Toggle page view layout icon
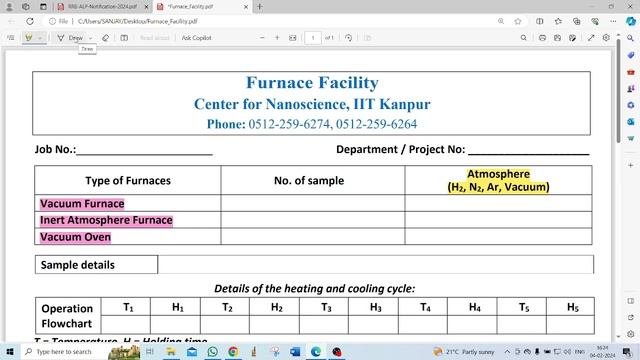Viewport: 640px width, 360px height. [x=124, y=38]
